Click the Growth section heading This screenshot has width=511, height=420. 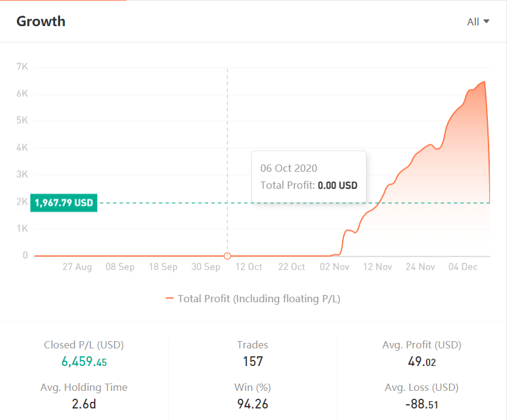[x=41, y=21]
